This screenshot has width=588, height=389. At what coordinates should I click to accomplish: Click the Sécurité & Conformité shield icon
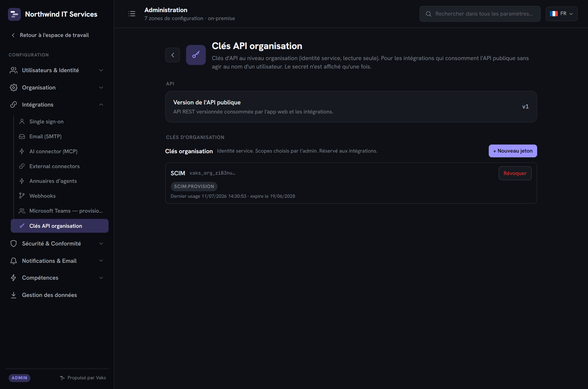pyautogui.click(x=13, y=244)
